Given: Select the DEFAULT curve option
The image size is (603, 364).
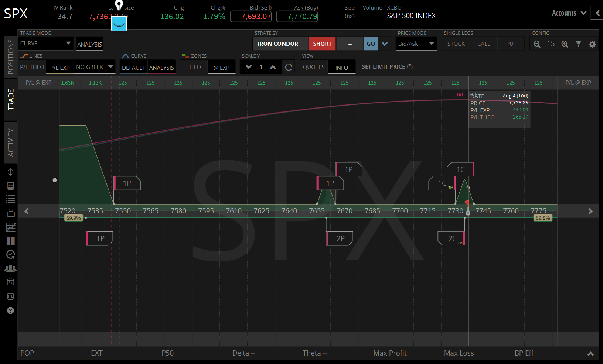Looking at the screenshot, I should click(134, 68).
